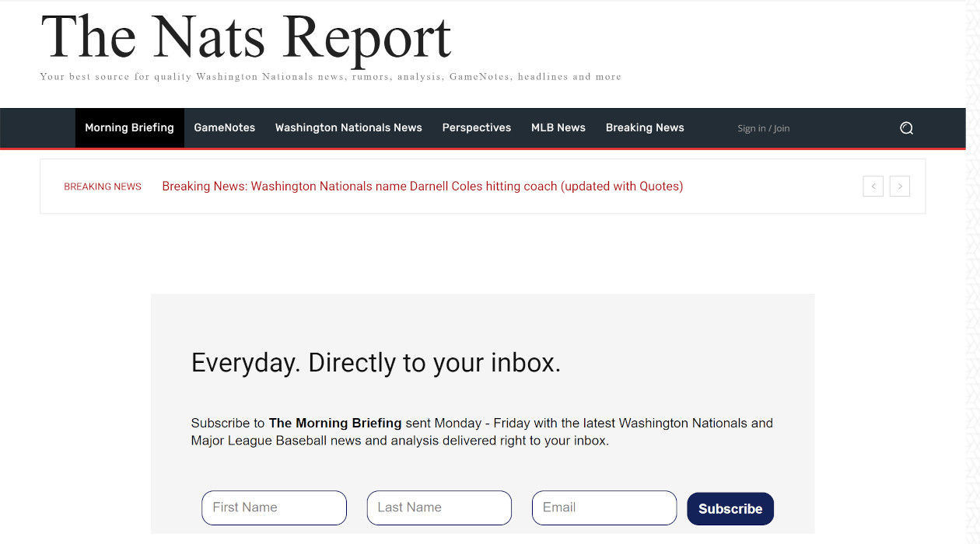The width and height of the screenshot is (980, 544).
Task: Open the Morning Briefing menu item
Action: 129,127
